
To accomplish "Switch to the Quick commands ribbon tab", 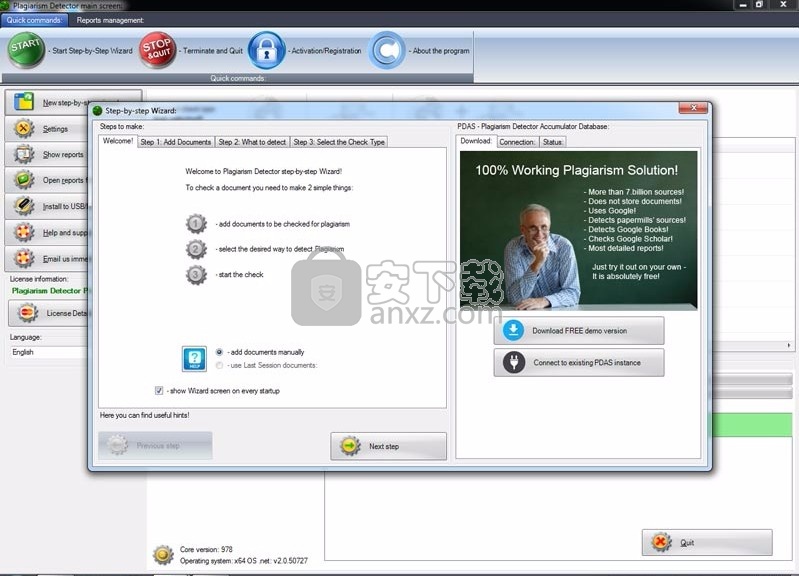I will point(34,20).
